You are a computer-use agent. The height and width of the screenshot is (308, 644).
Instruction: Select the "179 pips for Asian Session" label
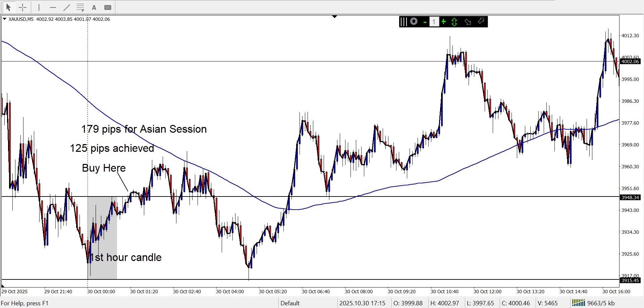[x=144, y=129]
